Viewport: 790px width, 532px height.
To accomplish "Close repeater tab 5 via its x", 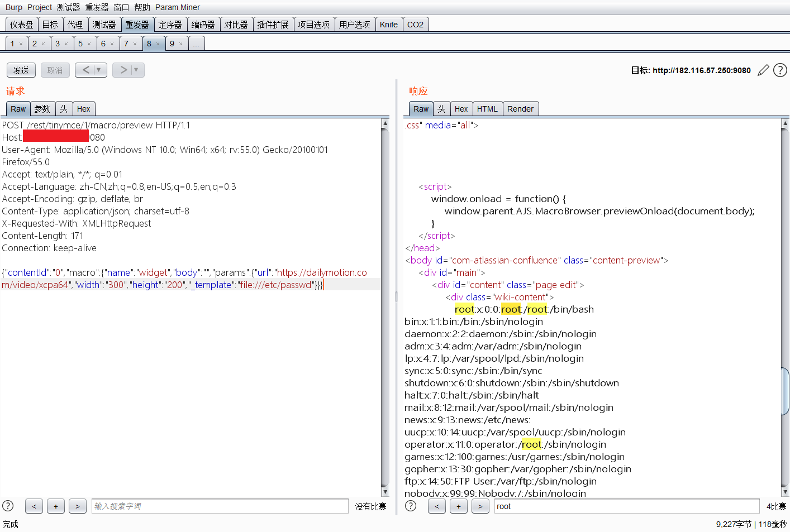I will point(89,44).
